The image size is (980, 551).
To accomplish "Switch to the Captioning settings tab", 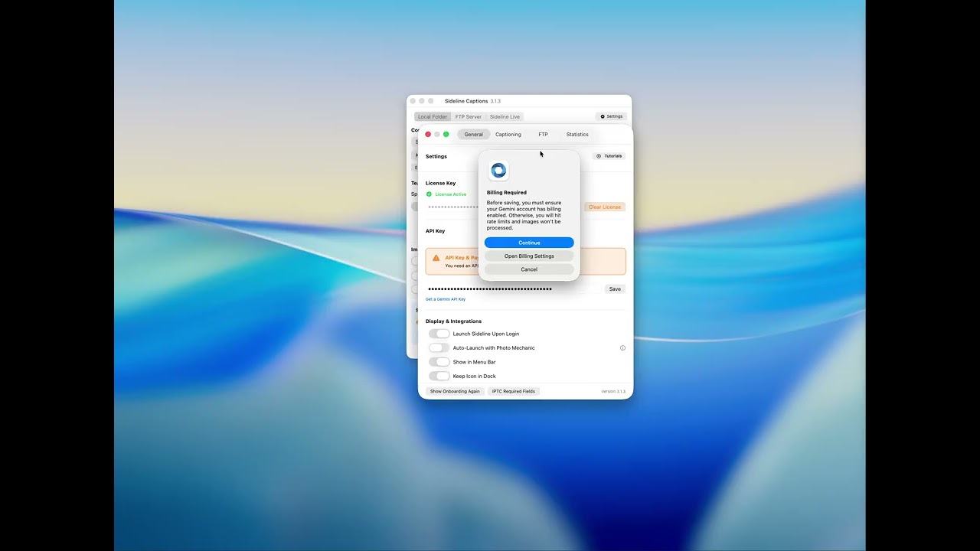I will 508,135.
